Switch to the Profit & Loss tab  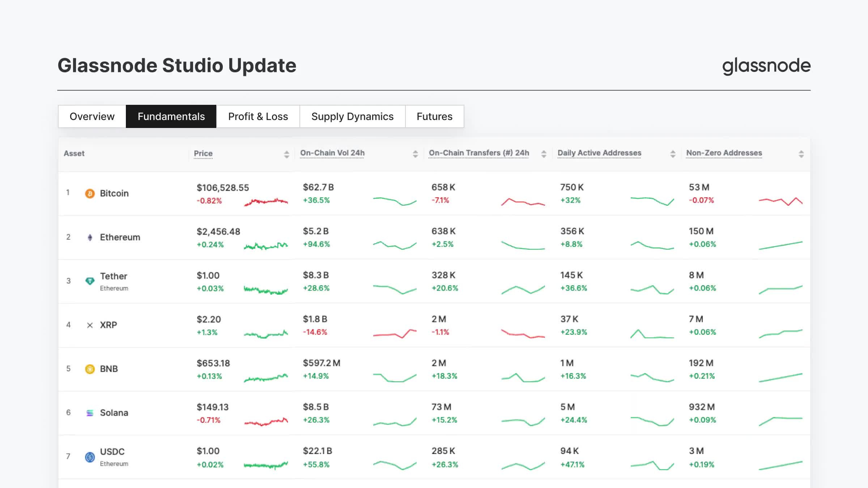(x=258, y=116)
